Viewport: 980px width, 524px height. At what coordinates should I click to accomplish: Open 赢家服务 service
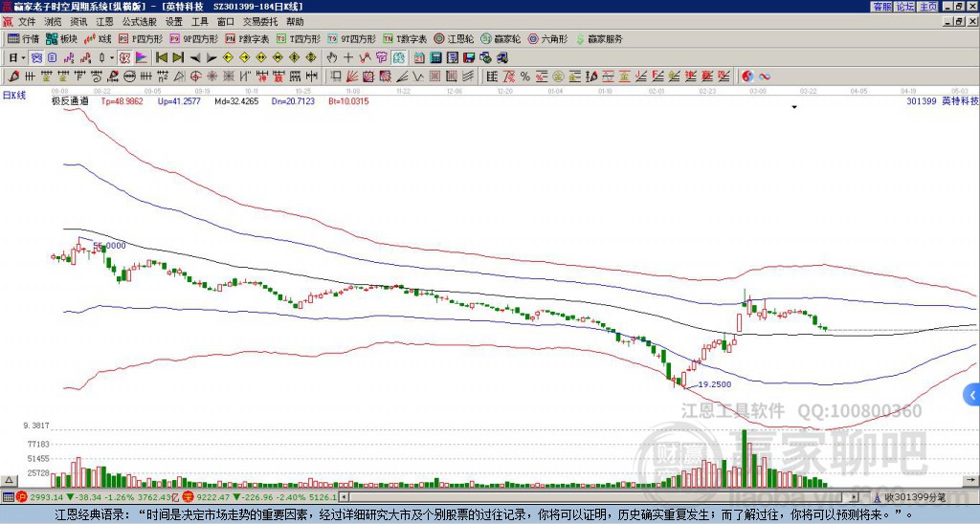point(599,38)
